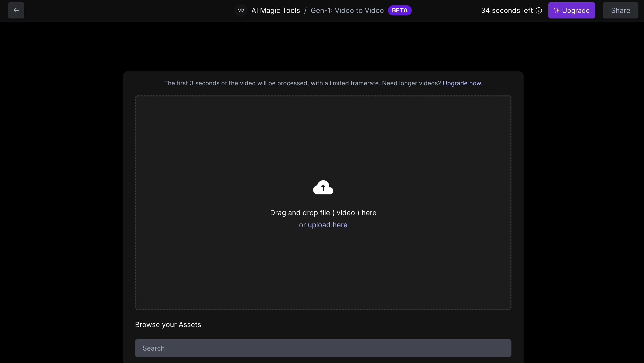Focus the assets Search field
This screenshot has width=644, height=363.
pyautogui.click(x=323, y=348)
